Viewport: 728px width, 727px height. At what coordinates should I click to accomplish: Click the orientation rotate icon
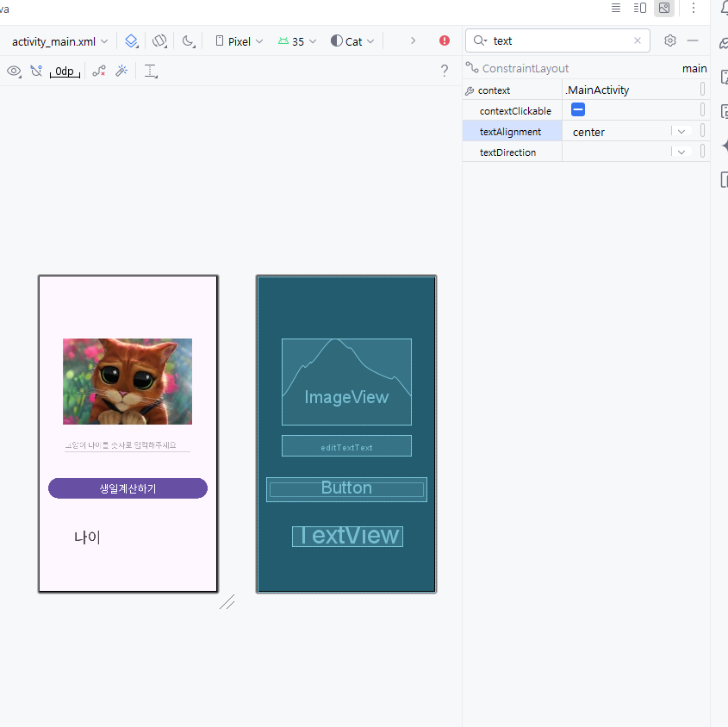pos(159,41)
